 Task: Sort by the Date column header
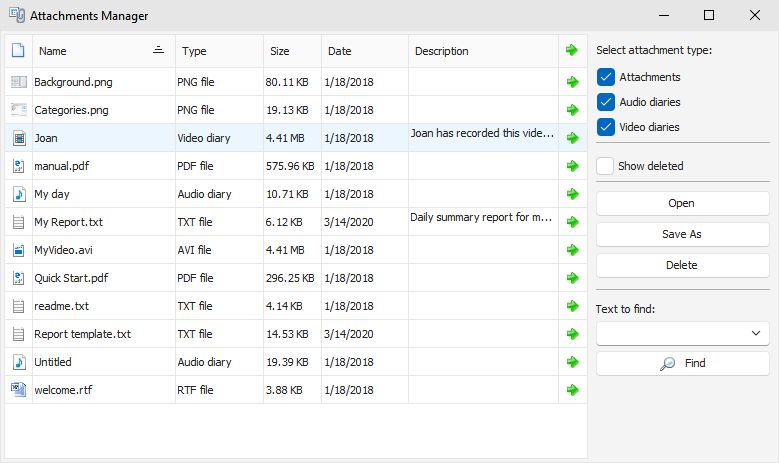click(365, 51)
